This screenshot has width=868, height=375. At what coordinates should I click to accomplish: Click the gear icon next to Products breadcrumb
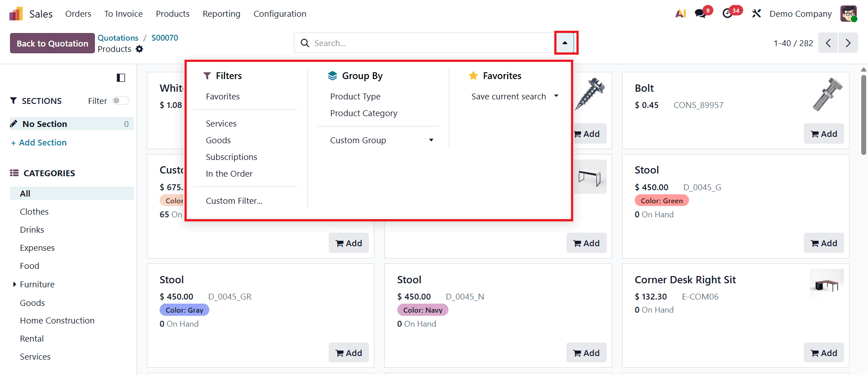pyautogui.click(x=139, y=49)
